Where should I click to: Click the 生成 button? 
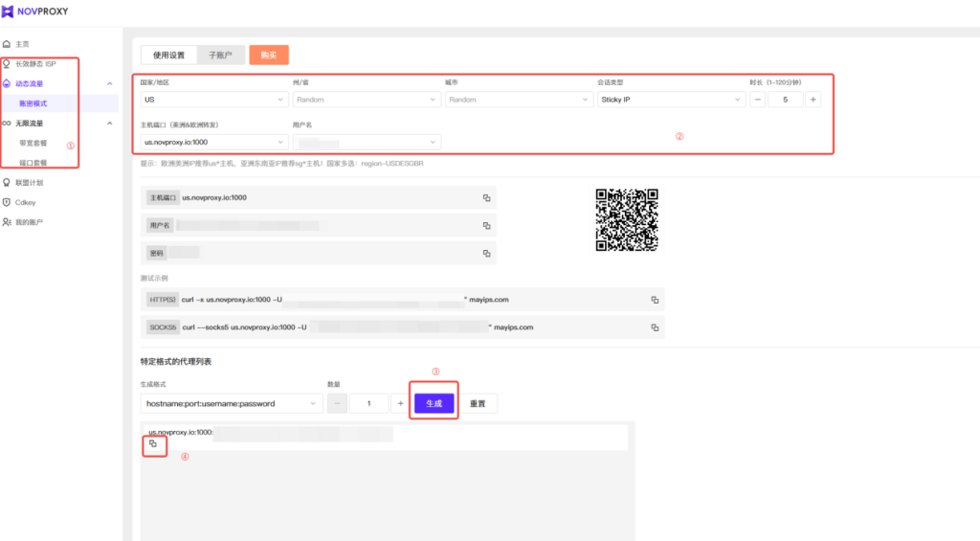(x=434, y=404)
